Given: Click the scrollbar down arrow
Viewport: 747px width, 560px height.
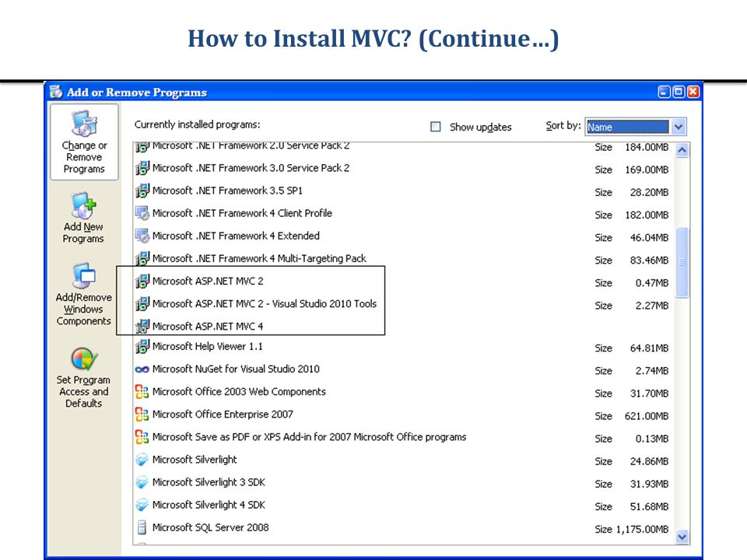Looking at the screenshot, I should pos(682,537).
